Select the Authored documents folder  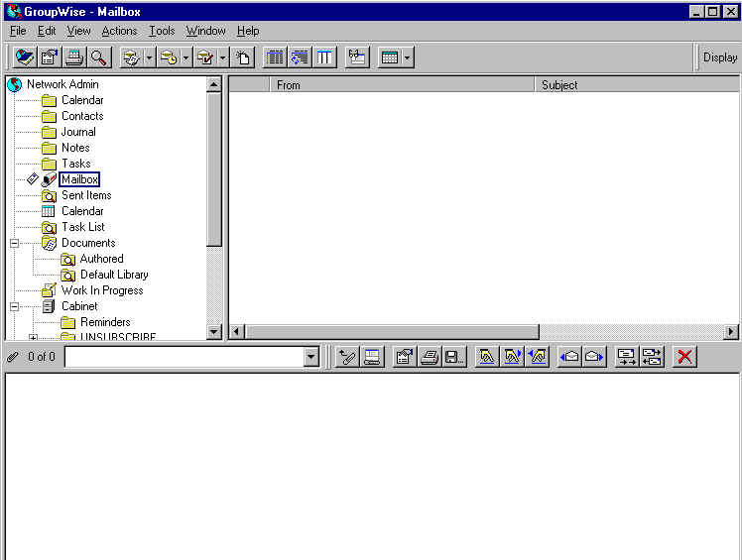point(102,259)
